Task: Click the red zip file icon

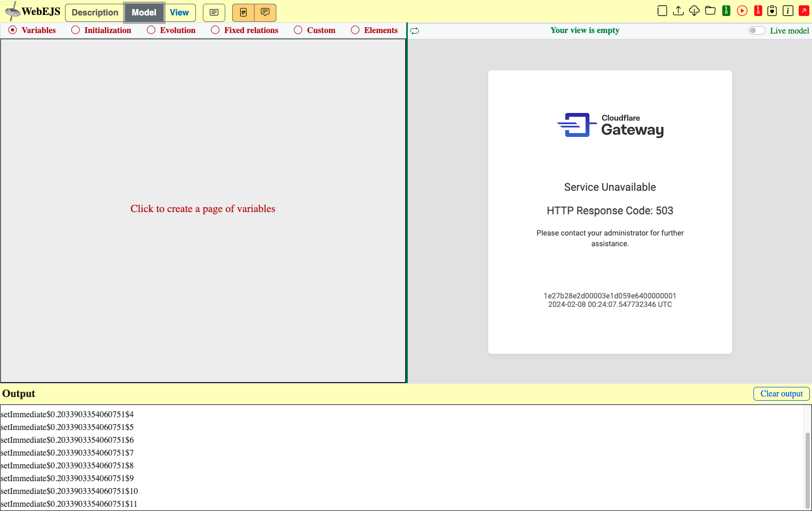Action: pos(758,11)
